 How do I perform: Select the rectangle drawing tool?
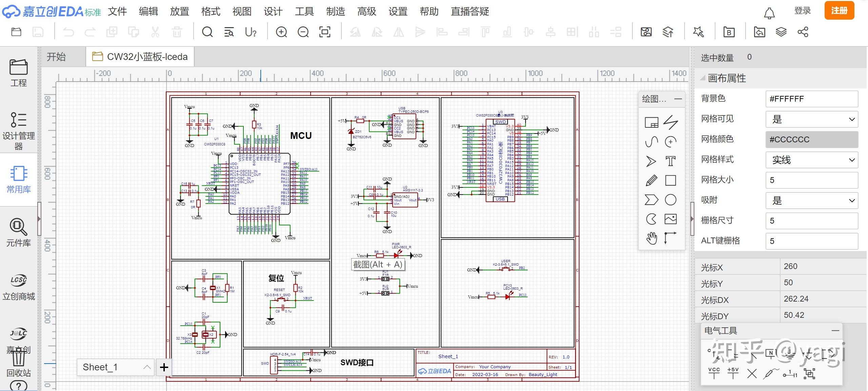coord(671,181)
